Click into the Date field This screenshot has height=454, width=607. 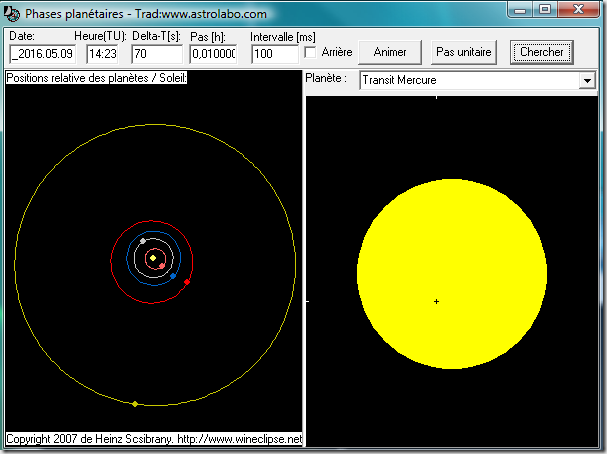pos(44,54)
